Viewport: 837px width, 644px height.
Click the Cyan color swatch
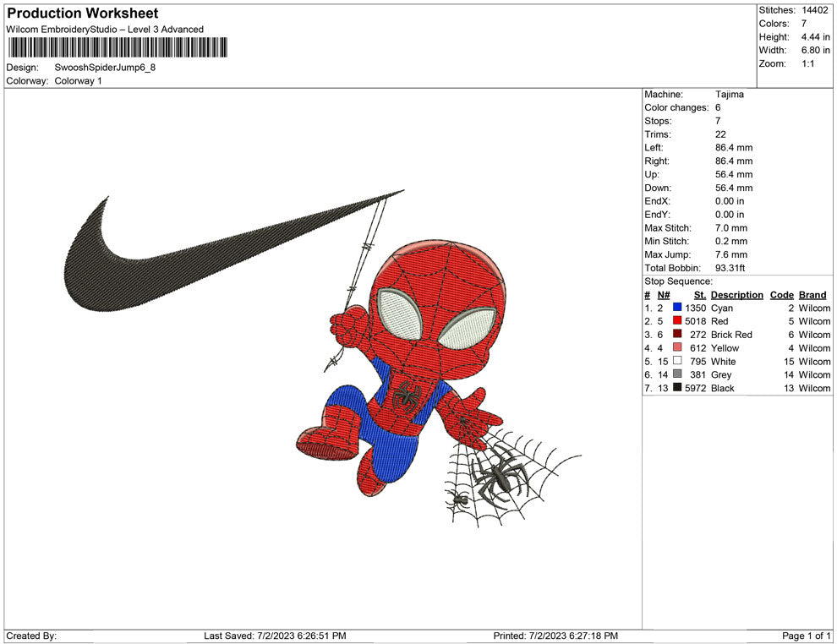677,308
